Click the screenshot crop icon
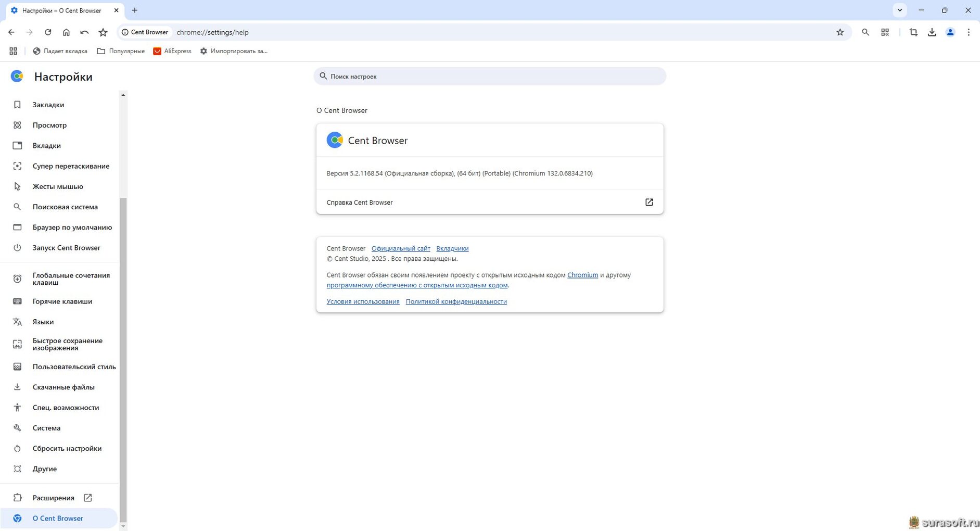Image resolution: width=980 pixels, height=531 pixels. (x=913, y=32)
